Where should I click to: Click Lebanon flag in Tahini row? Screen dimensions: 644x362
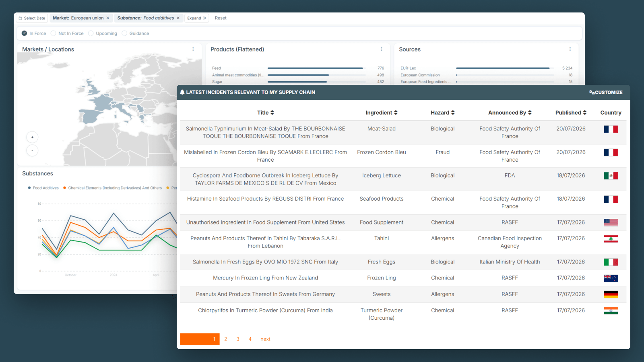point(611,239)
